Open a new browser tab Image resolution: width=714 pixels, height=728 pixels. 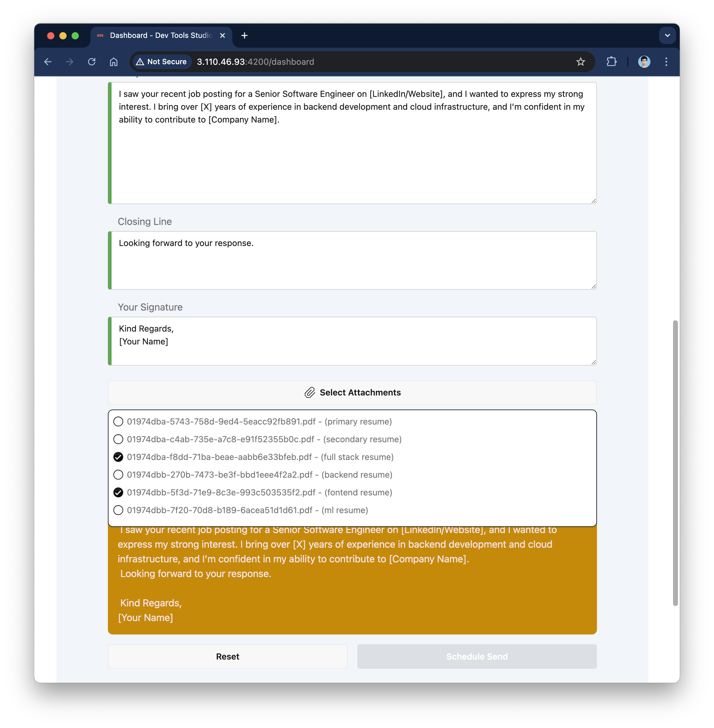(245, 36)
